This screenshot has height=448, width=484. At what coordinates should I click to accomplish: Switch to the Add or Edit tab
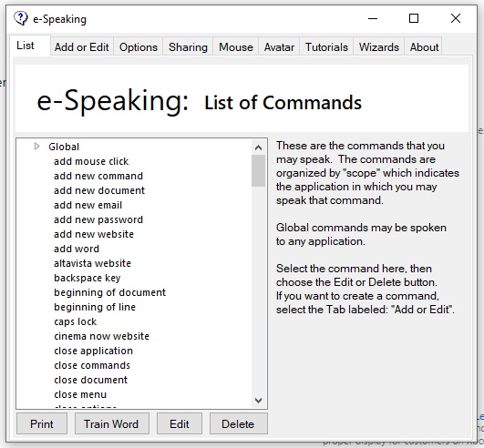(x=82, y=46)
